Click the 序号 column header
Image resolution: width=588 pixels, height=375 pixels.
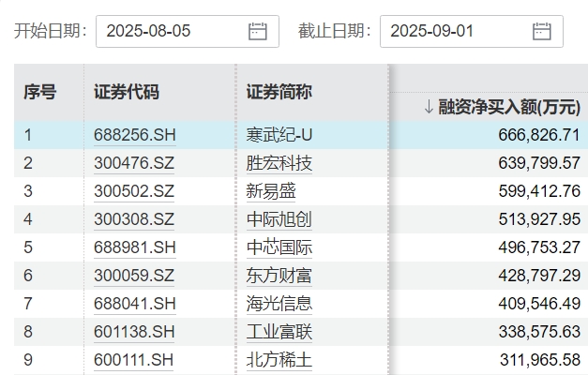[40, 92]
